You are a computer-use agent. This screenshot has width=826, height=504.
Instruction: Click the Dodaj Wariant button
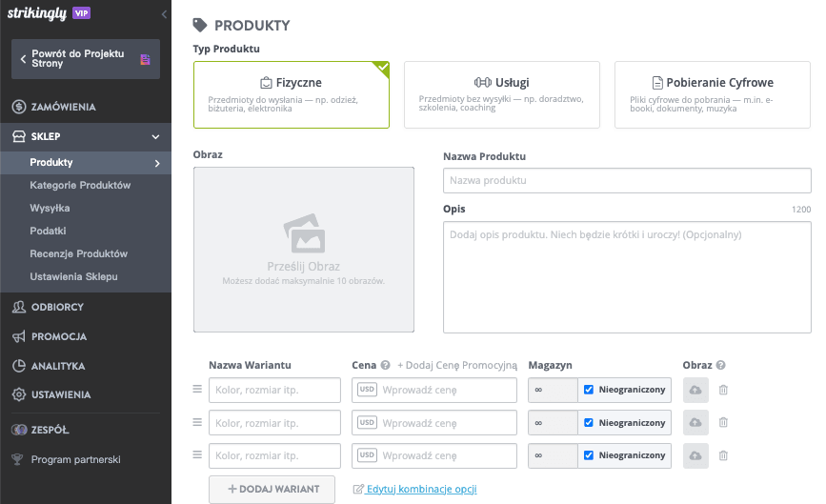pyautogui.click(x=272, y=489)
